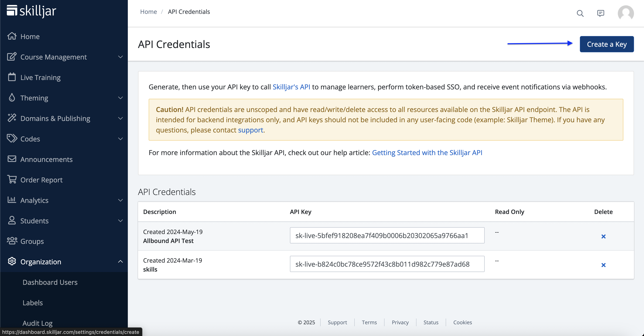644x336 pixels.
Task: Open Dashboard Users submenu item
Action: click(50, 282)
